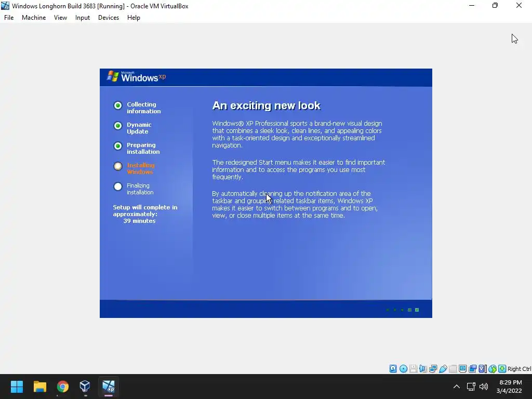The image size is (532, 399).
Task: Open the network status tray icon
Action: tap(471, 387)
